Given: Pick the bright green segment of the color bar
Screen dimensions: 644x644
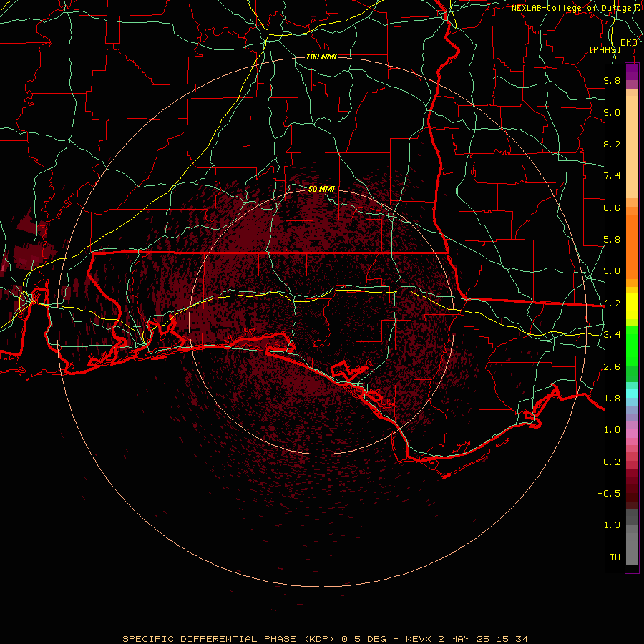Looking at the screenshot, I should [x=632, y=349].
